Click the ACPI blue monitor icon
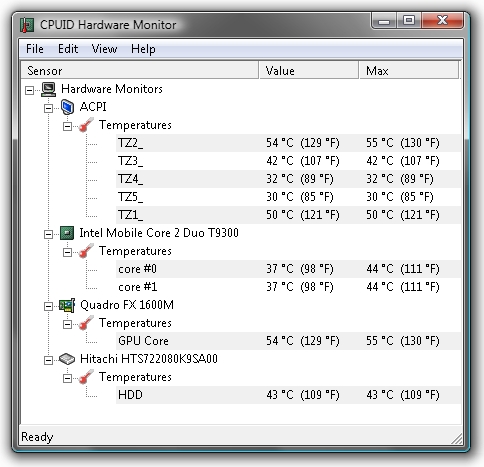This screenshot has width=484, height=467. tap(67, 107)
